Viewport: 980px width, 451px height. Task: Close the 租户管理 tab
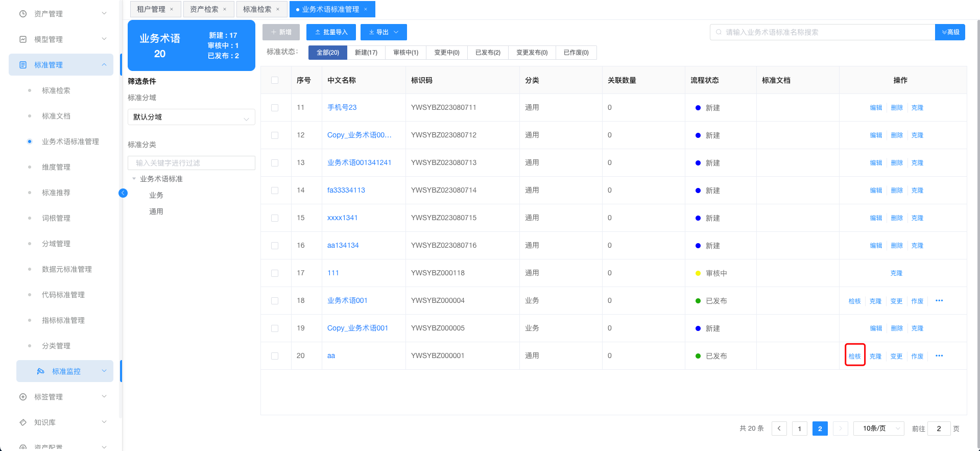(172, 9)
